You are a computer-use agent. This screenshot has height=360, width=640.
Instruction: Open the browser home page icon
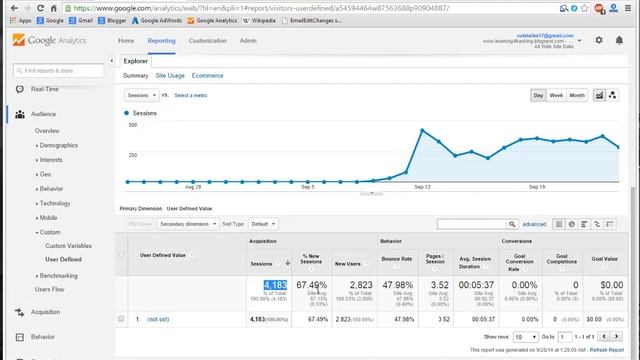[53, 8]
